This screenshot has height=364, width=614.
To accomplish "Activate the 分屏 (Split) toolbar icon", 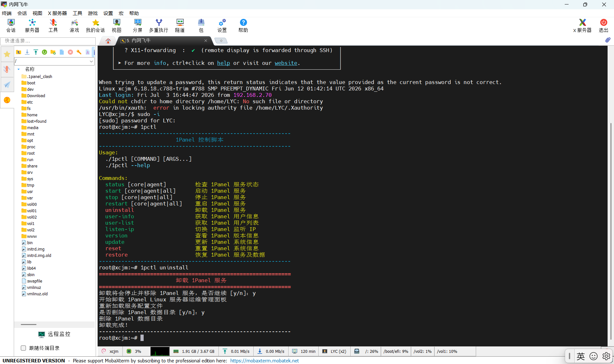I will coord(138,26).
